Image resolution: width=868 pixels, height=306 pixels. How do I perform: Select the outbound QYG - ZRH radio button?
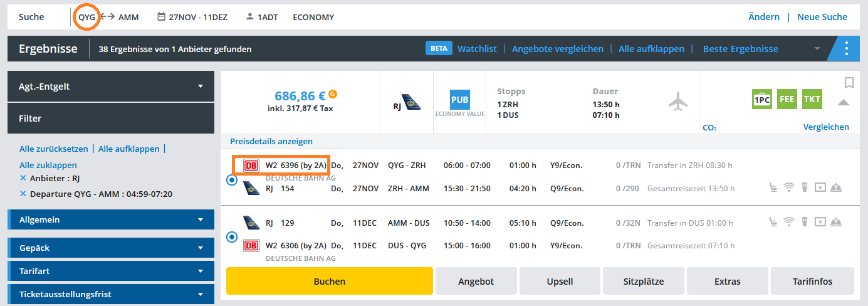pos(233,180)
